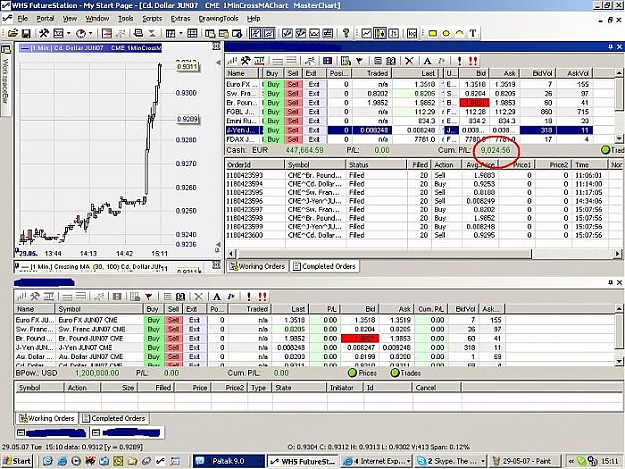Image resolution: width=625 pixels, height=469 pixels.
Task: Select the arc drawing tool
Action: click(460, 33)
